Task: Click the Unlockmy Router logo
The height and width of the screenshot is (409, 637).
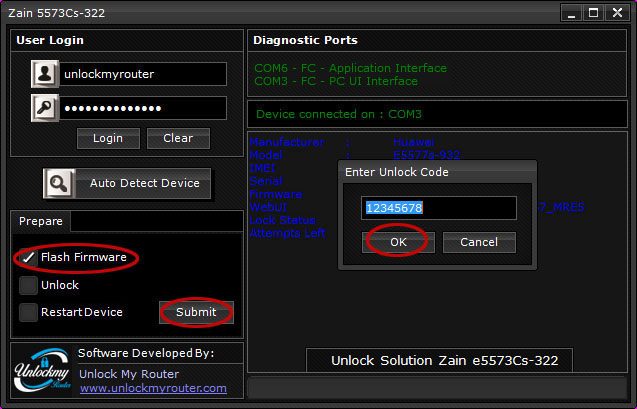Action: (43, 370)
